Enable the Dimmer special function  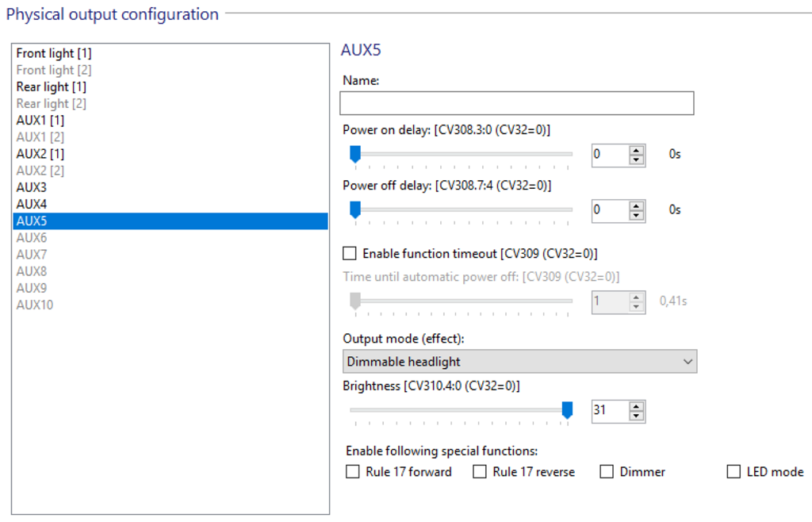[607, 472]
